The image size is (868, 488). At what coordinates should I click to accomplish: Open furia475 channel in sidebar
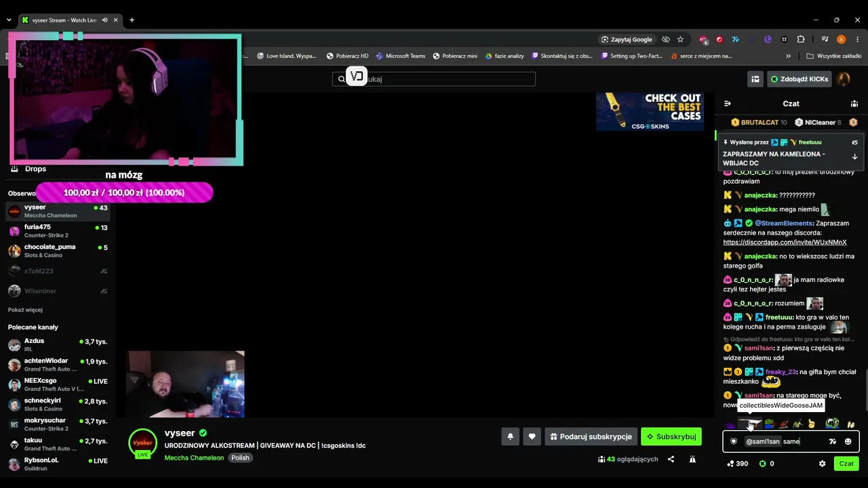58,230
